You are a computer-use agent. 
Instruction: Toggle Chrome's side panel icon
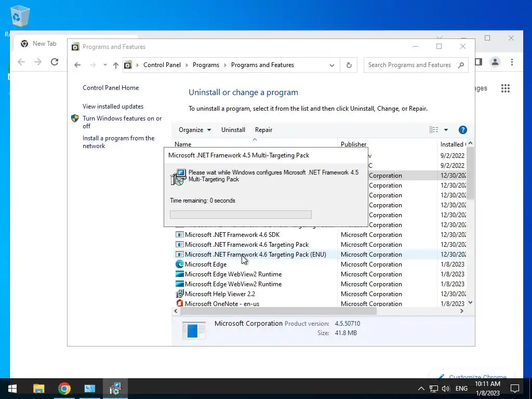[x=478, y=62]
